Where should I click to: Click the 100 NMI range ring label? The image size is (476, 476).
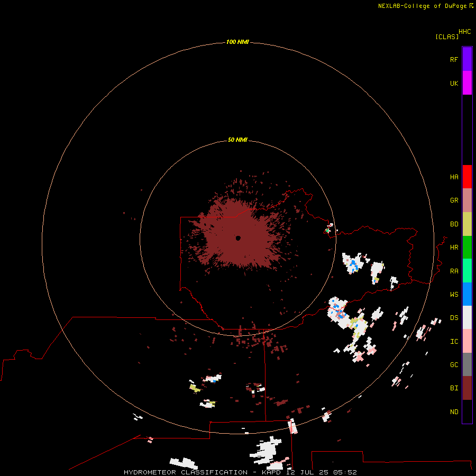(237, 42)
